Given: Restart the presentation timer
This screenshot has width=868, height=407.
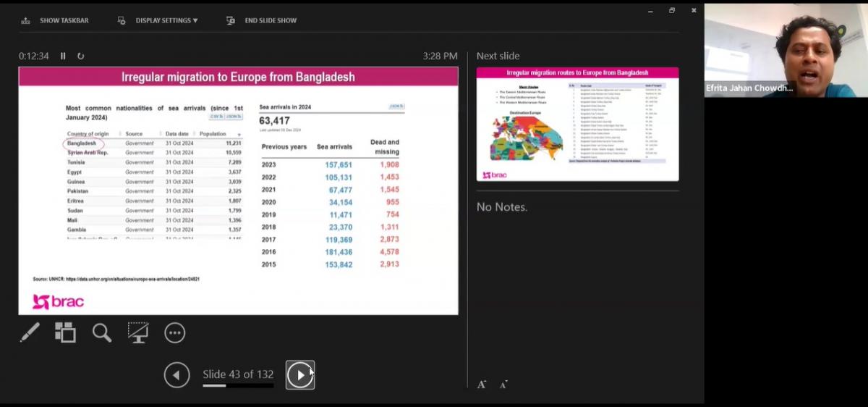Looking at the screenshot, I should click(80, 56).
